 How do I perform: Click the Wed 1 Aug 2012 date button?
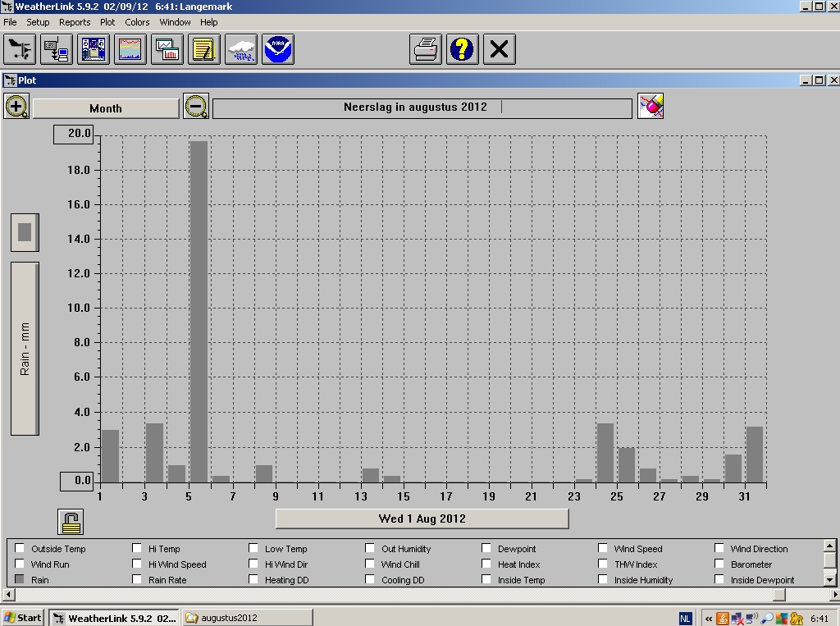coord(422,519)
